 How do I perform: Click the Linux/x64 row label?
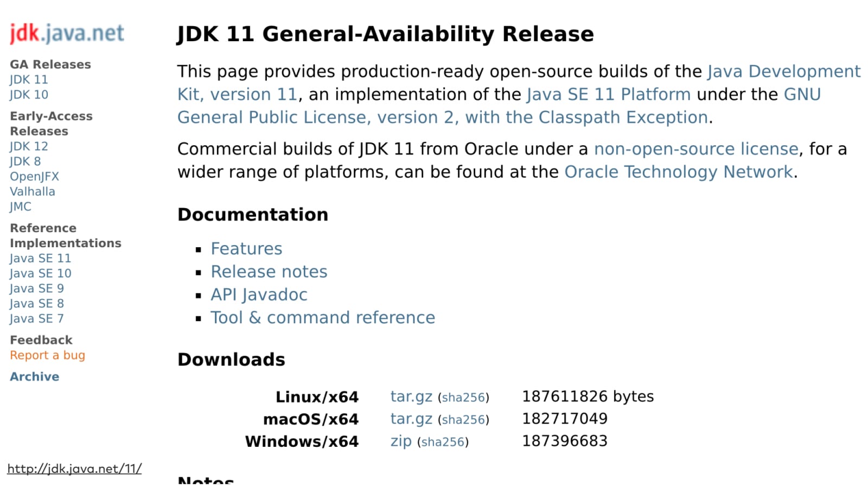pos(317,397)
